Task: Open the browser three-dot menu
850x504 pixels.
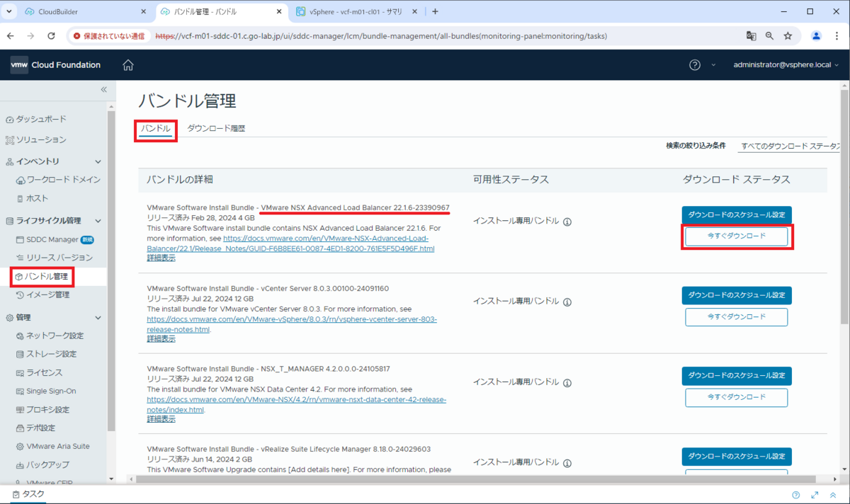Action: click(x=837, y=35)
